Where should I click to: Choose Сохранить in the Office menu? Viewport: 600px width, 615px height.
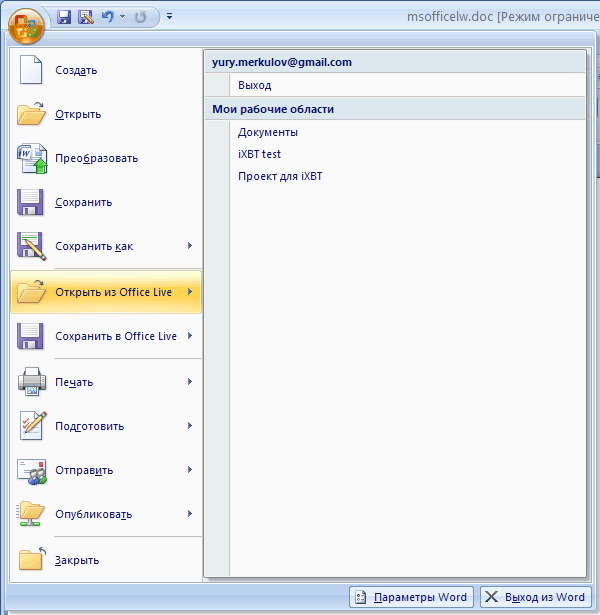[x=84, y=202]
